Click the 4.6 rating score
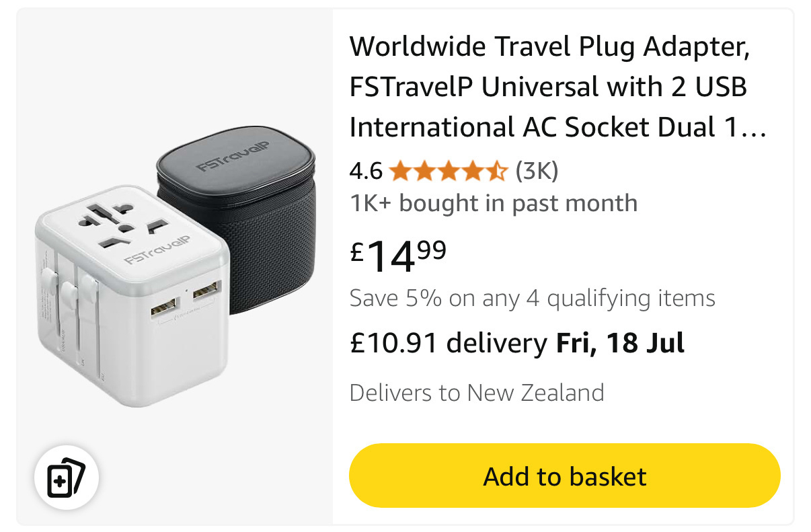This screenshot has width=811, height=532. pyautogui.click(x=366, y=172)
